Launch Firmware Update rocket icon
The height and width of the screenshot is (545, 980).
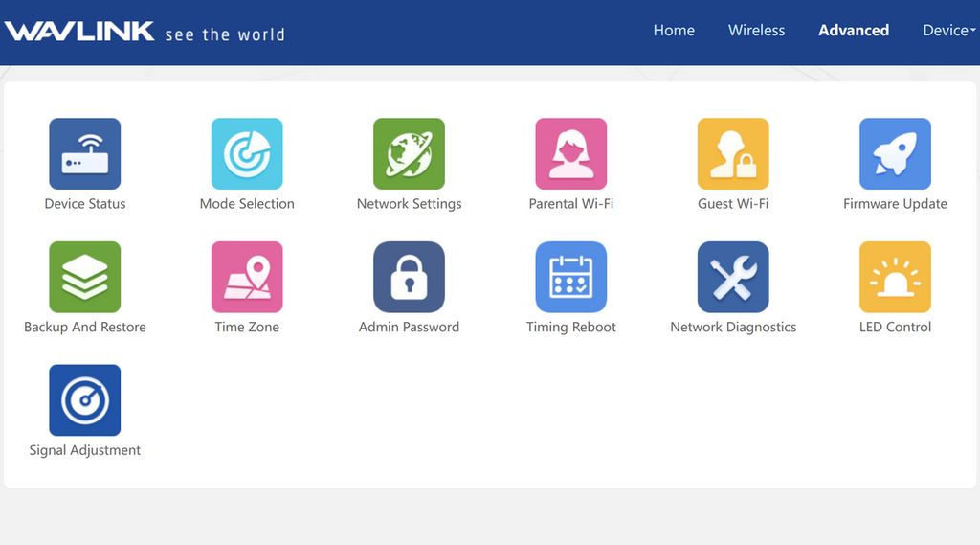pos(895,153)
